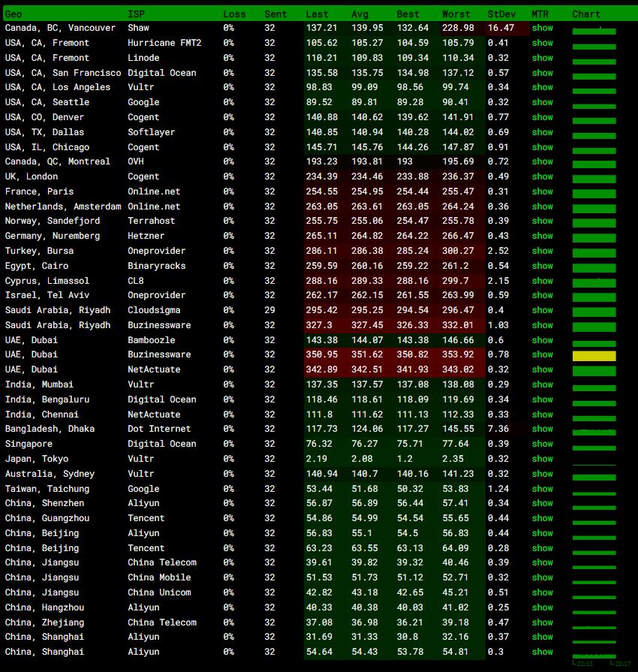Click the Last column header
This screenshot has width=638, height=672.
coord(317,14)
